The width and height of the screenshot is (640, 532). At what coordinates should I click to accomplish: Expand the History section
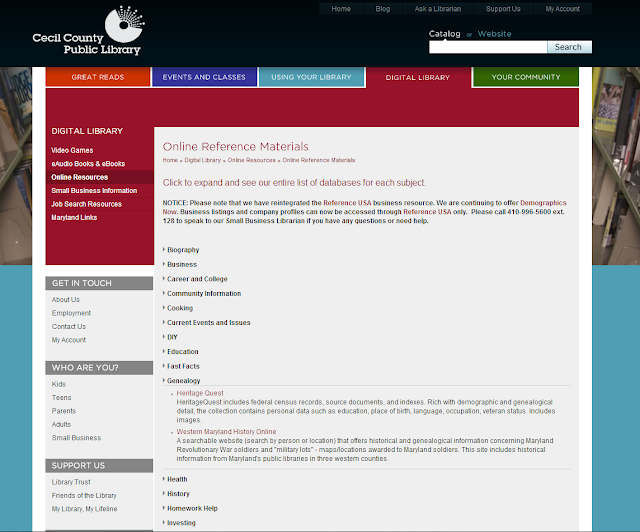(x=178, y=494)
